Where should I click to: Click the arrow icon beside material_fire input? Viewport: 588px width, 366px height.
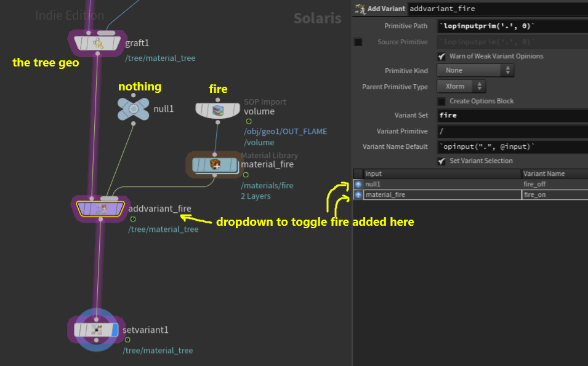pyautogui.click(x=358, y=195)
